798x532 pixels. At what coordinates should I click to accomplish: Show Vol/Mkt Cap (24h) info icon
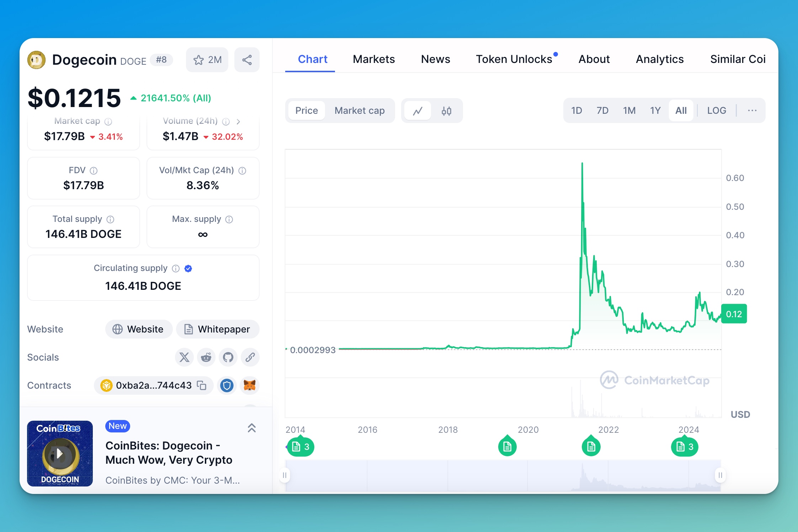pyautogui.click(x=242, y=171)
